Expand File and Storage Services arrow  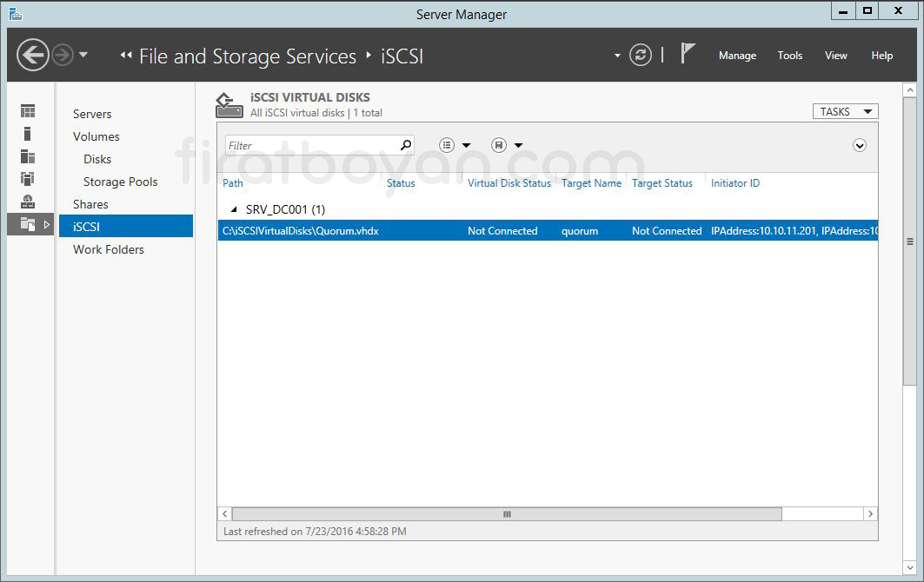(47, 224)
